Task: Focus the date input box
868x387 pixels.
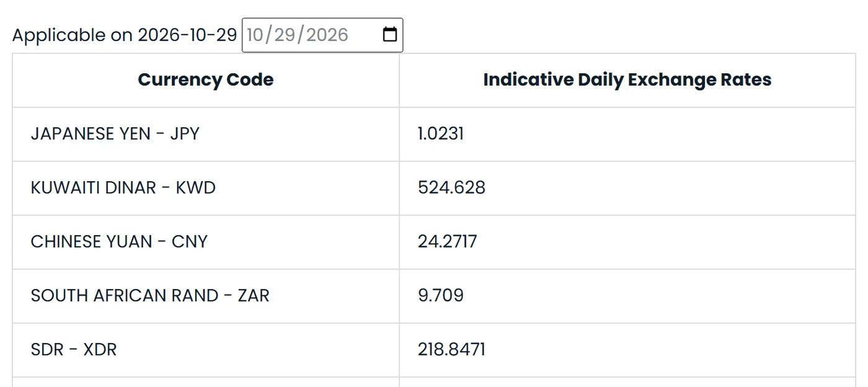Action: pyautogui.click(x=322, y=35)
